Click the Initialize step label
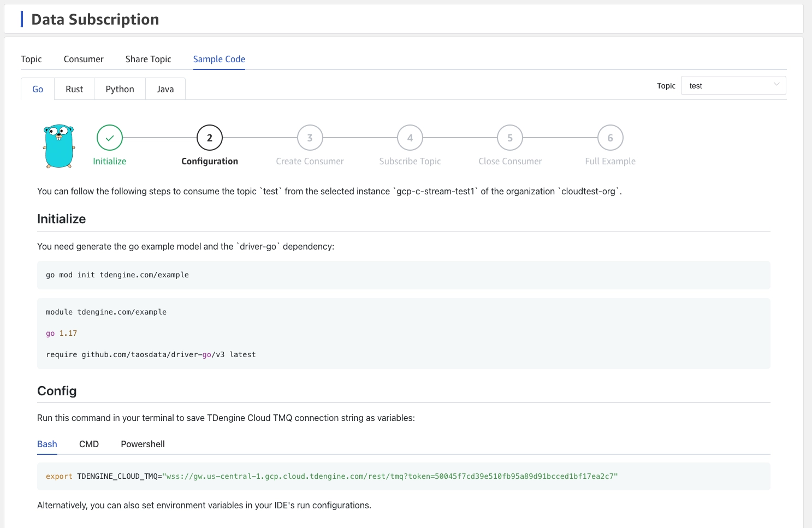This screenshot has width=812, height=528. [x=110, y=161]
